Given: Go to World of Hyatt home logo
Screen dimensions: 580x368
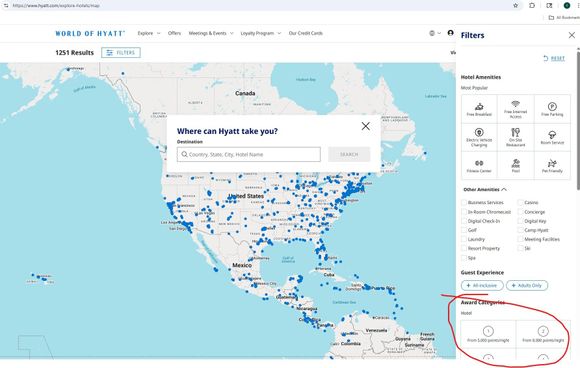Looking at the screenshot, I should 90,33.
